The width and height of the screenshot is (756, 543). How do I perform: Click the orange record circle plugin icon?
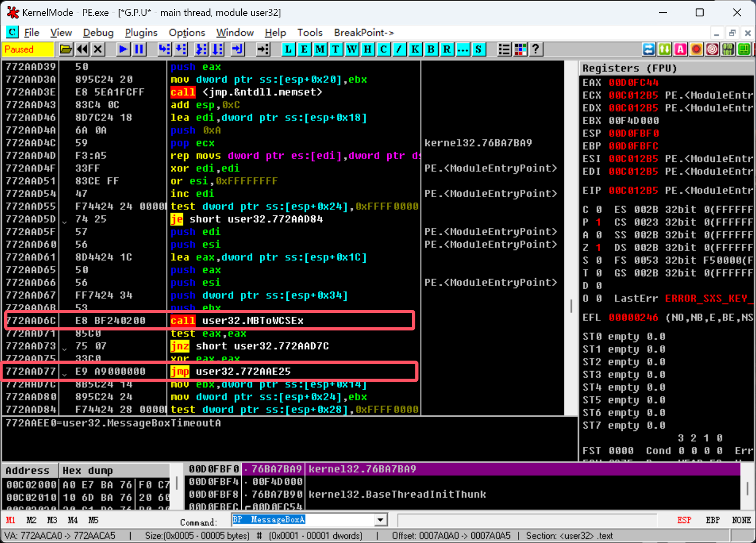(x=696, y=49)
